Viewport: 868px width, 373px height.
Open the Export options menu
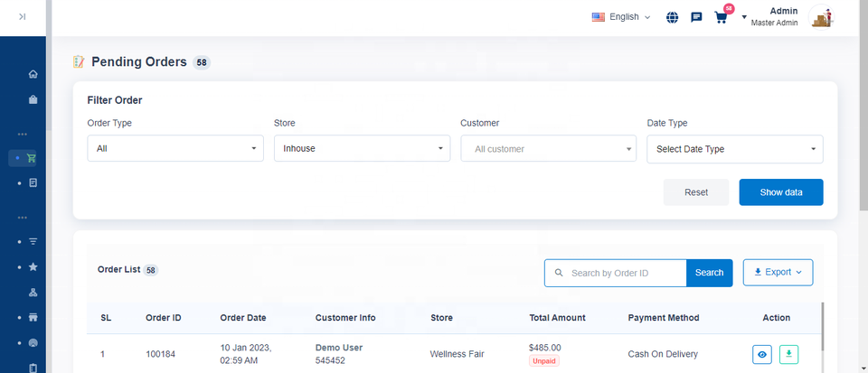point(778,272)
